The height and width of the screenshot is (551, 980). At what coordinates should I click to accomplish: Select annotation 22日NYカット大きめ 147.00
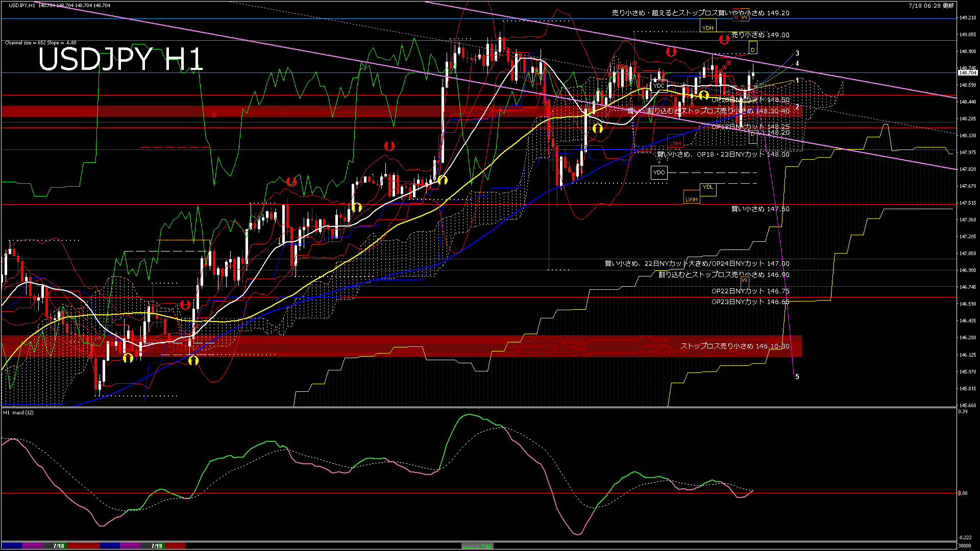697,264
